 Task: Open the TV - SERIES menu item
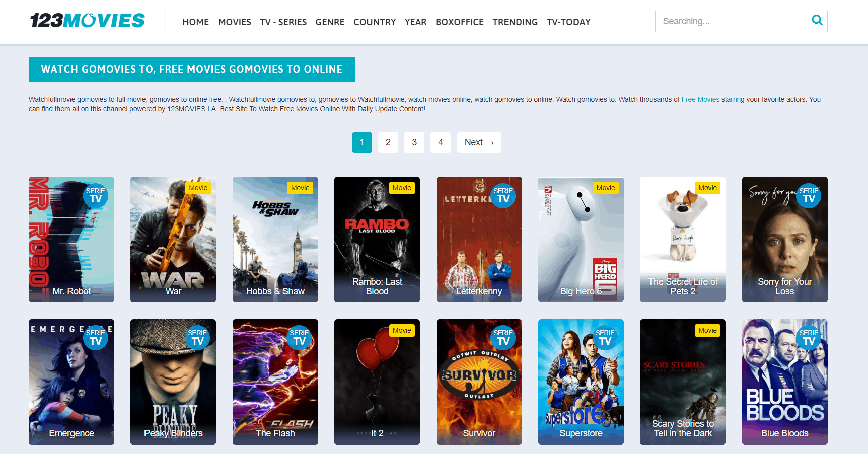[x=283, y=22]
